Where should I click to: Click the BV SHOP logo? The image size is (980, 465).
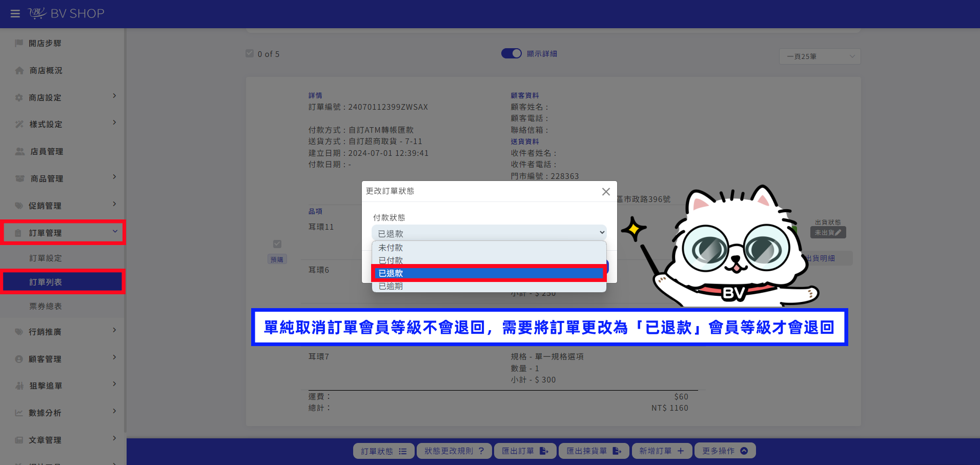[66, 13]
